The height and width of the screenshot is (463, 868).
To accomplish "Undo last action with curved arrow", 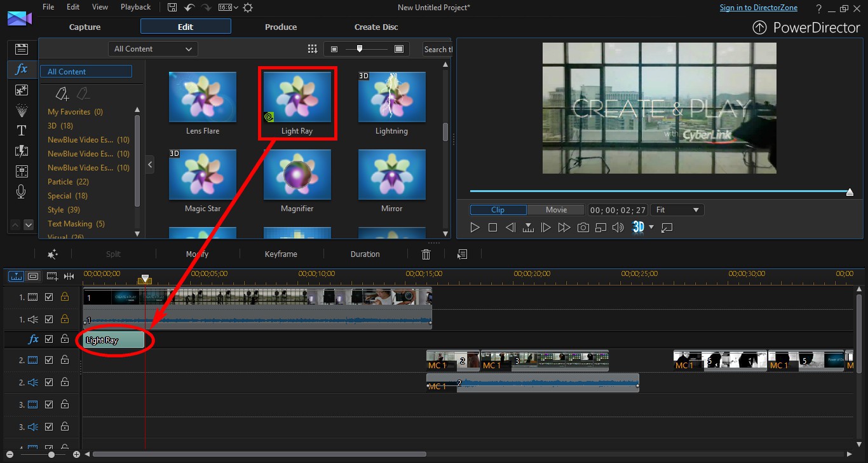I will (189, 8).
